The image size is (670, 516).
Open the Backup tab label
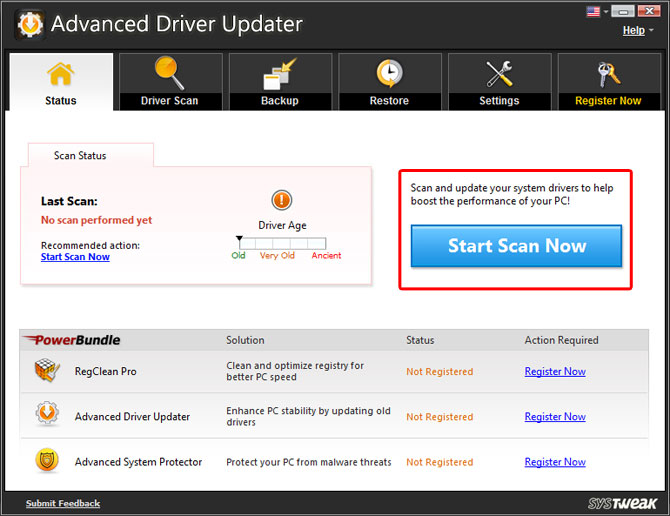tap(280, 101)
